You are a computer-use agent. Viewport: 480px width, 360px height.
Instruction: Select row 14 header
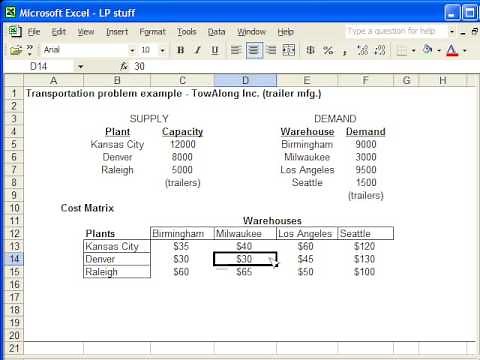click(14, 259)
